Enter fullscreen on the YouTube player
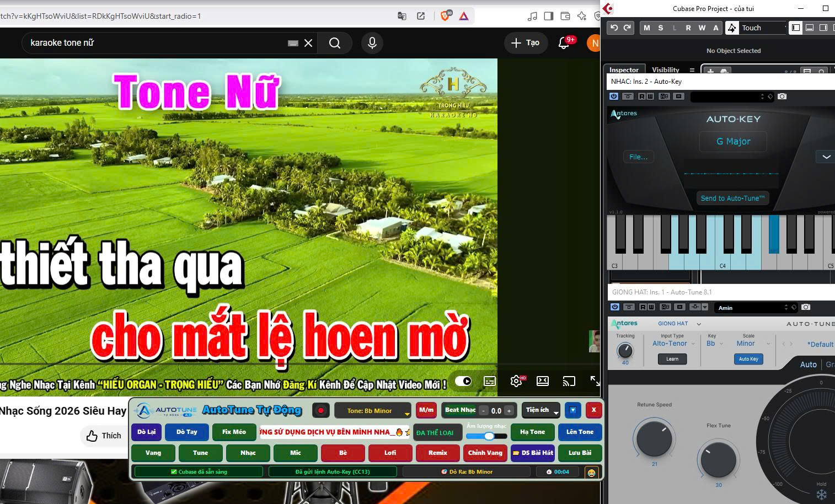Image resolution: width=835 pixels, height=504 pixels. [595, 381]
